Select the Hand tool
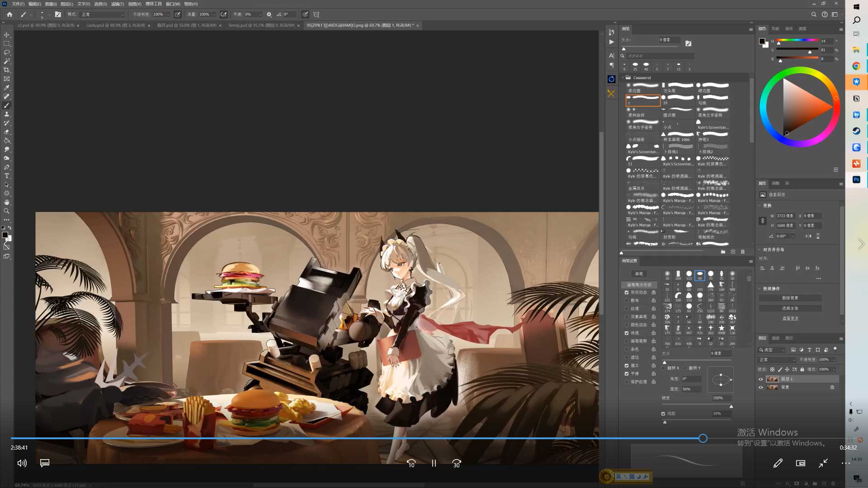Image resolution: width=868 pixels, height=488 pixels. click(x=6, y=202)
